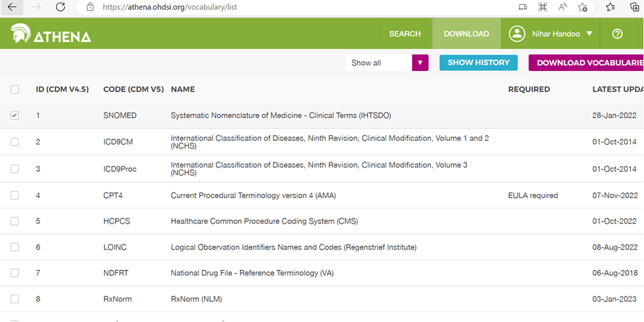
Task: Sort by REQUIRED column header
Action: (529, 89)
